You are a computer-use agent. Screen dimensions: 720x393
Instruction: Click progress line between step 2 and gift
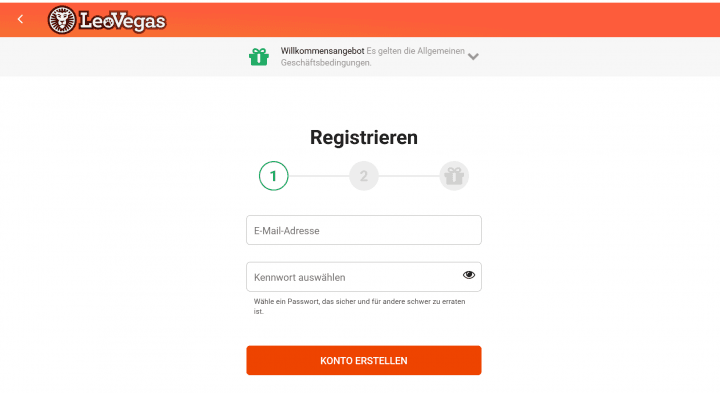coord(409,176)
